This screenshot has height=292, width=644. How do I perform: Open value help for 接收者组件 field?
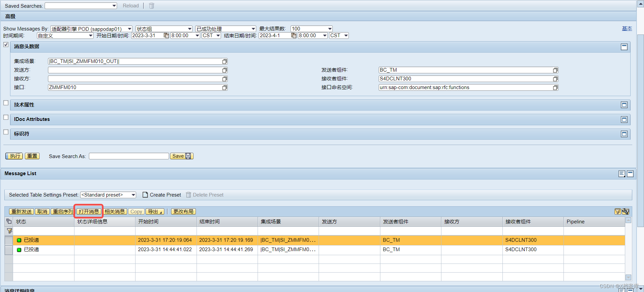tap(555, 79)
